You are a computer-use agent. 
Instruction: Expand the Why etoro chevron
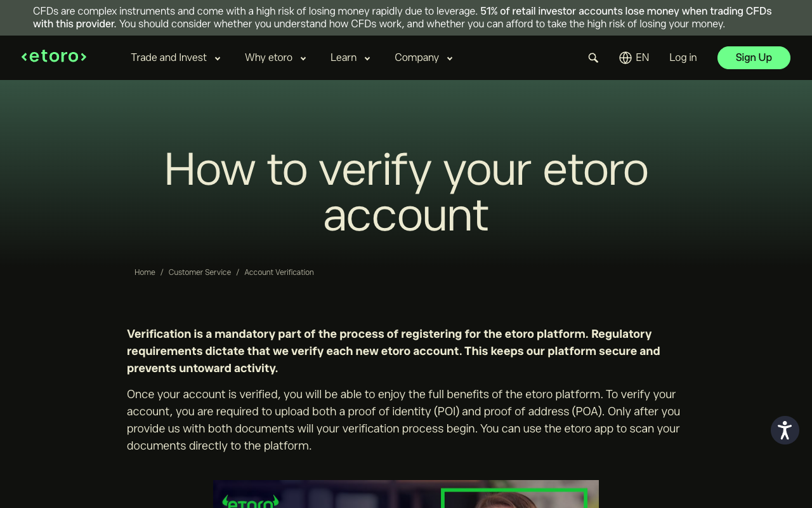point(303,58)
